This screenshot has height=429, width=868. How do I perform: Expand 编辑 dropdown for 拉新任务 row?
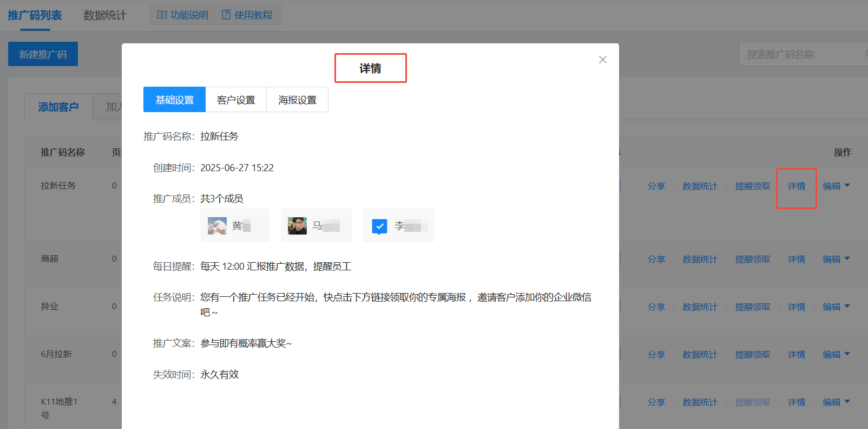point(836,186)
